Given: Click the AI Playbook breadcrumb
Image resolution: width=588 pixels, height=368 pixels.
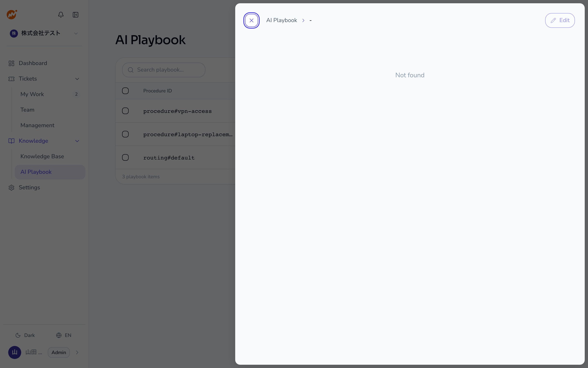Looking at the screenshot, I should [x=282, y=20].
